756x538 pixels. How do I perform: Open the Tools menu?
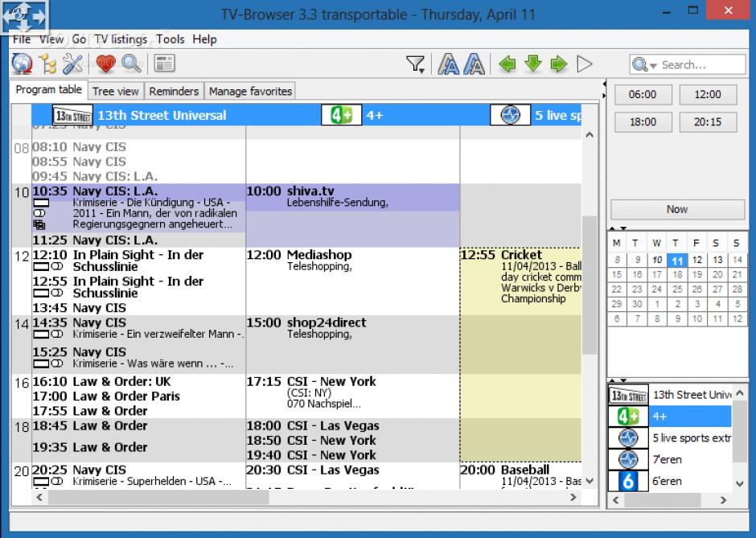[171, 39]
